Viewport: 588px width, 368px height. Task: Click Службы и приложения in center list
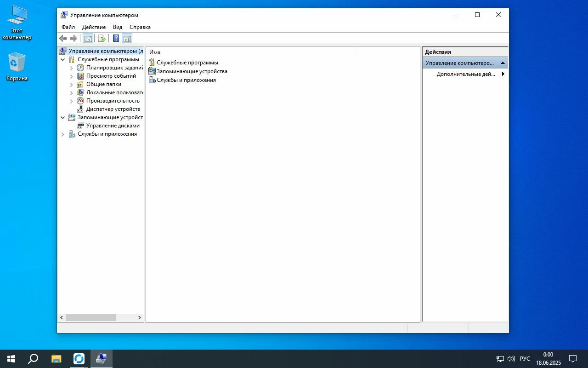pos(186,80)
